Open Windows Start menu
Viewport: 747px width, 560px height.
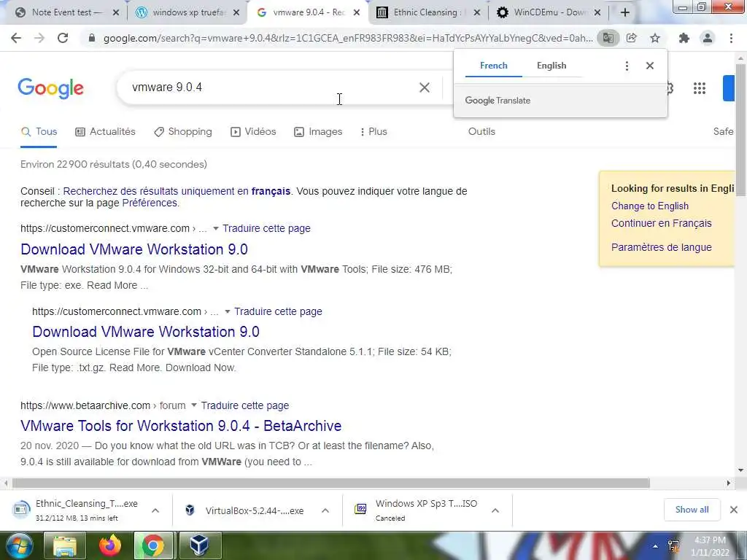click(19, 545)
